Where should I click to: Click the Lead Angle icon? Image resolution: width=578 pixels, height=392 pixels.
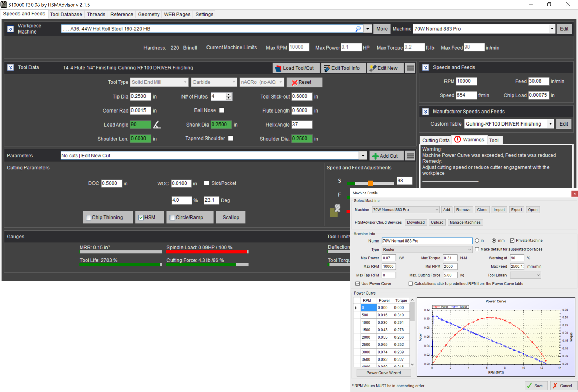click(x=157, y=125)
